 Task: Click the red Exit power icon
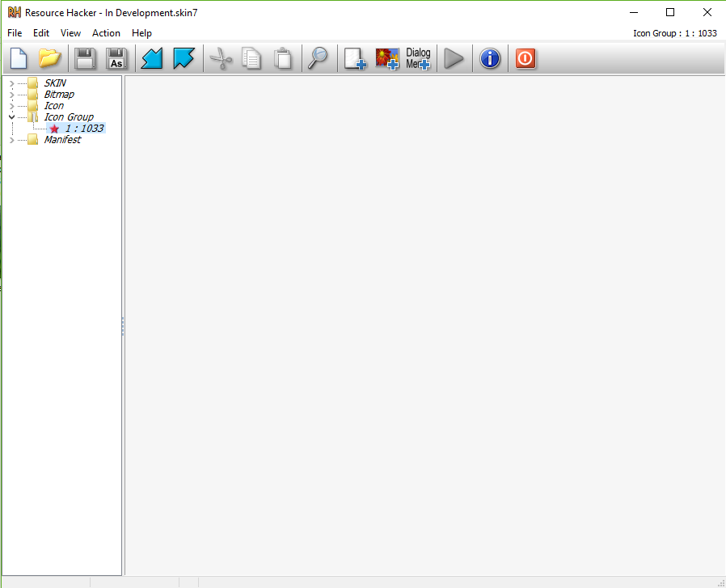point(526,59)
